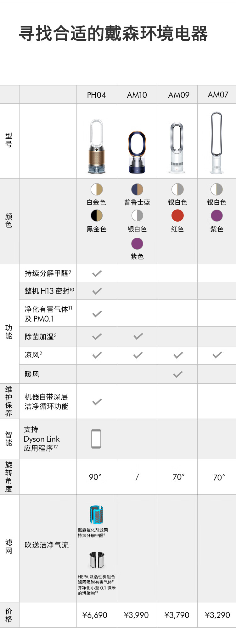
Task: Choose AM10 Prussian blue color swatch
Action: (137, 189)
